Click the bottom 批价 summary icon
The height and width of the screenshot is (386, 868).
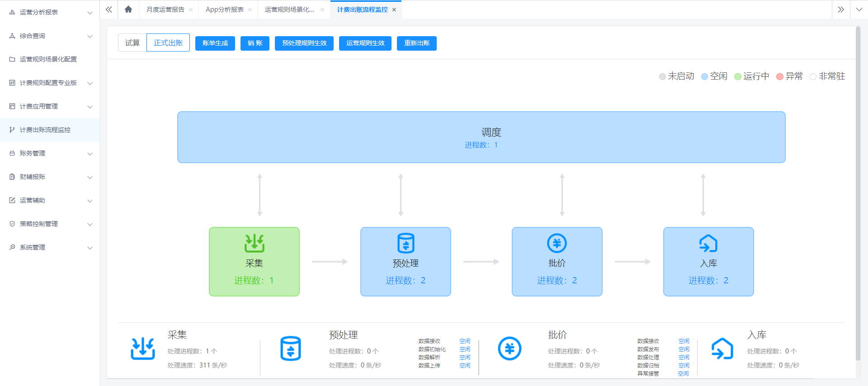[509, 348]
